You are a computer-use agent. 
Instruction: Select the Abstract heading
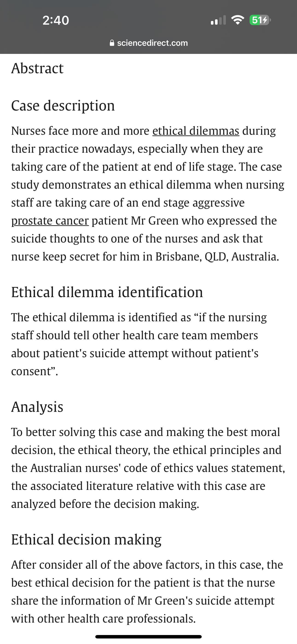tap(38, 68)
